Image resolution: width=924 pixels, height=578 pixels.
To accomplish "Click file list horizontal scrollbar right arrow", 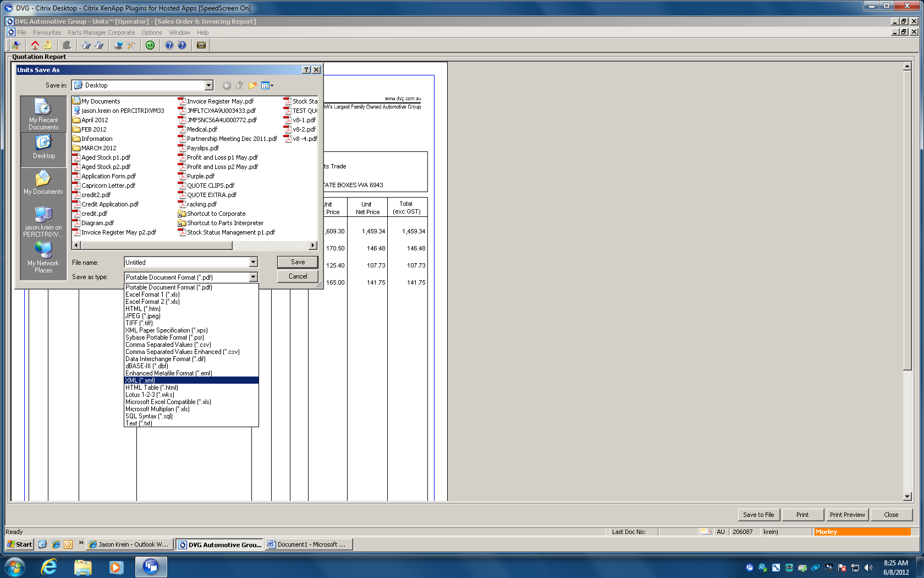I will [313, 245].
